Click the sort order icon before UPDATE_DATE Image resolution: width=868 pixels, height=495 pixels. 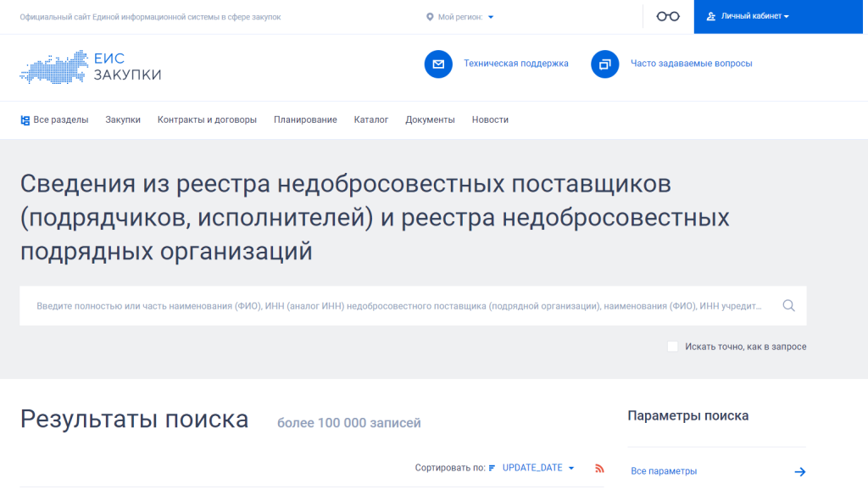[x=492, y=467]
